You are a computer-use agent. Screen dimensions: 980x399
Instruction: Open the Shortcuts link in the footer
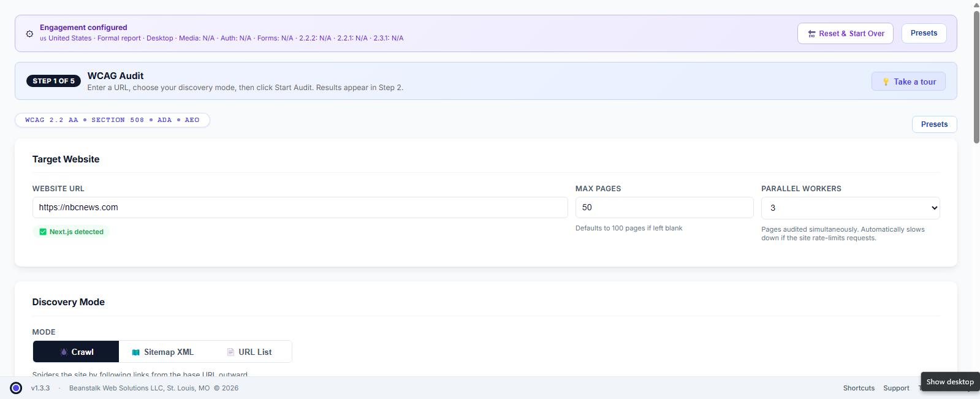[x=859, y=388]
